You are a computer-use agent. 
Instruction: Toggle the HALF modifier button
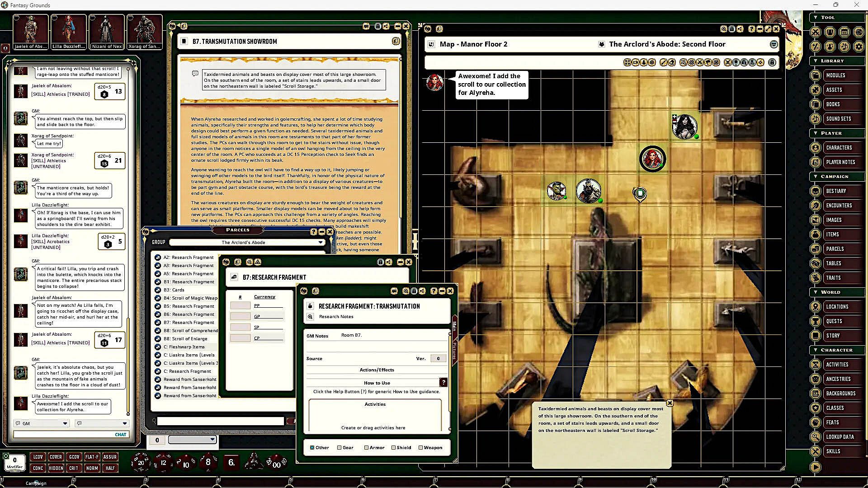point(110,468)
